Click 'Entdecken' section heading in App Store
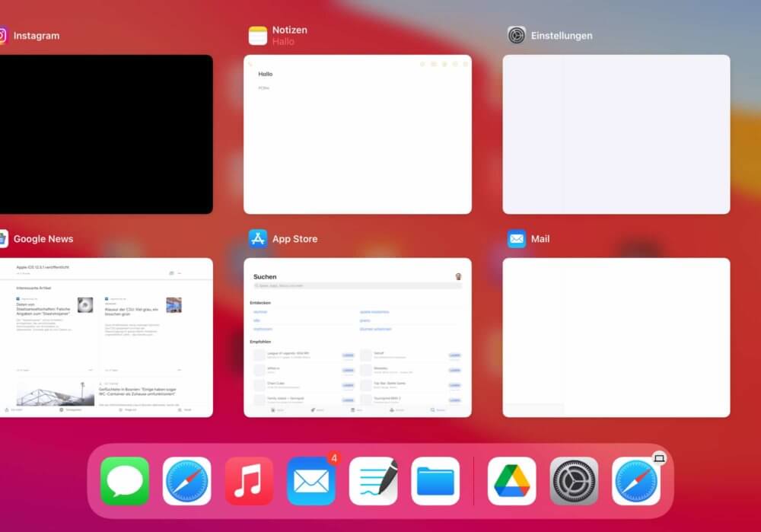 (x=260, y=303)
